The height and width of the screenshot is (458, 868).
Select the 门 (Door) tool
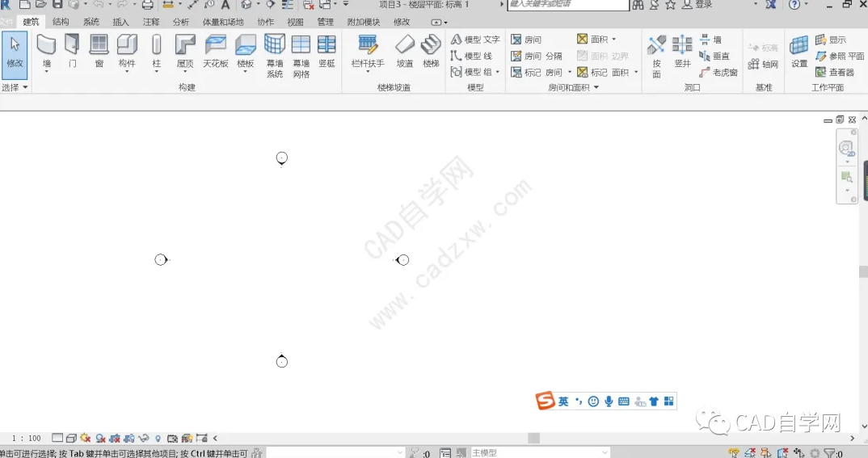pos(73,50)
